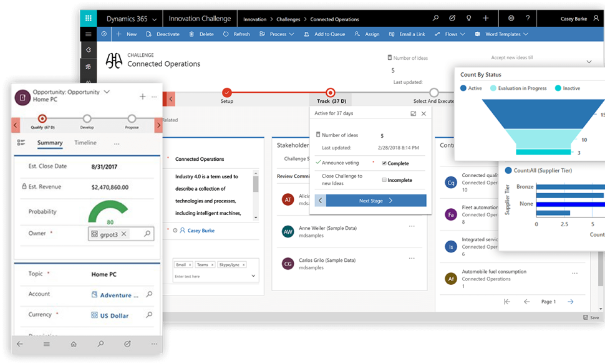Screen dimensions: 605x364
Task: Toggle the hamburger navigation menu
Action: (89, 34)
